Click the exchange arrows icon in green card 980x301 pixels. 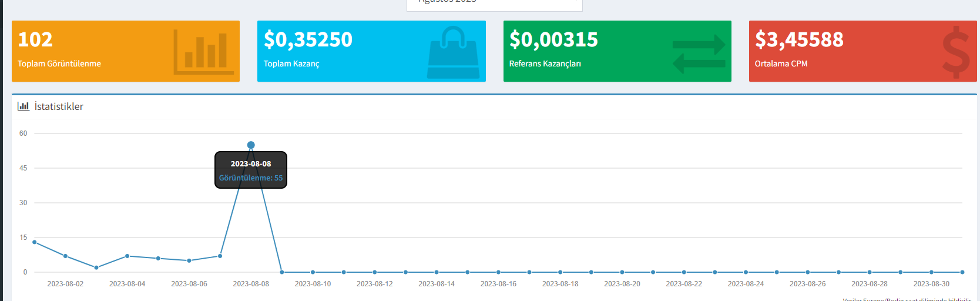pyautogui.click(x=699, y=54)
